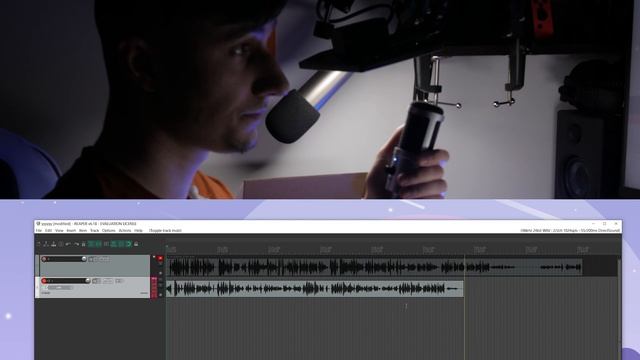The image size is (640, 360).
Task: Click the audio device status text on the menu bar
Action: pyautogui.click(x=570, y=231)
